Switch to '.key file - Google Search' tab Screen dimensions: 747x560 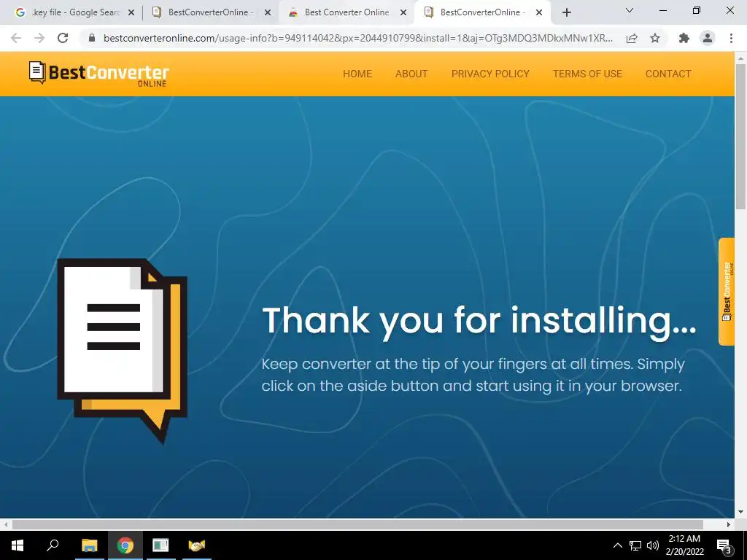point(74,12)
